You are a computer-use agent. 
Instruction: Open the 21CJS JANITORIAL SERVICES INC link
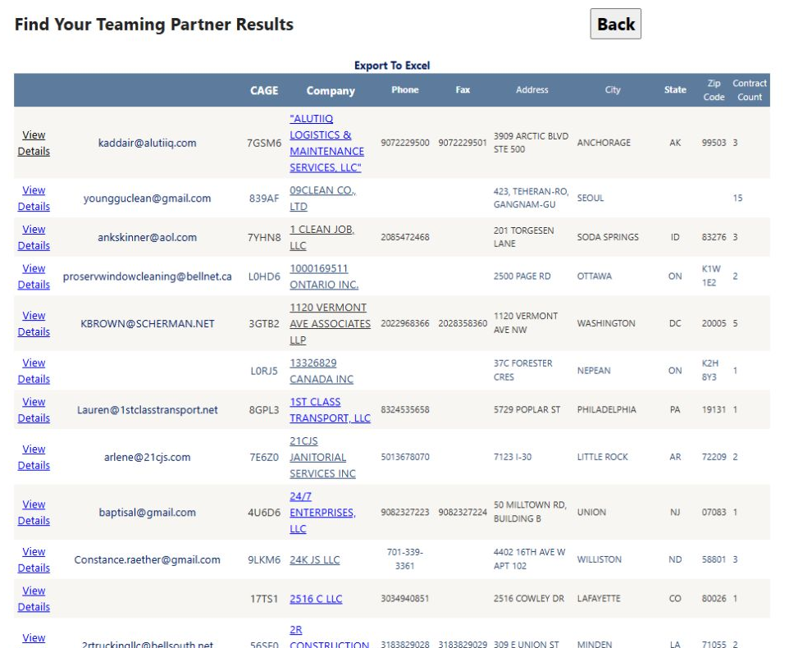pos(322,457)
